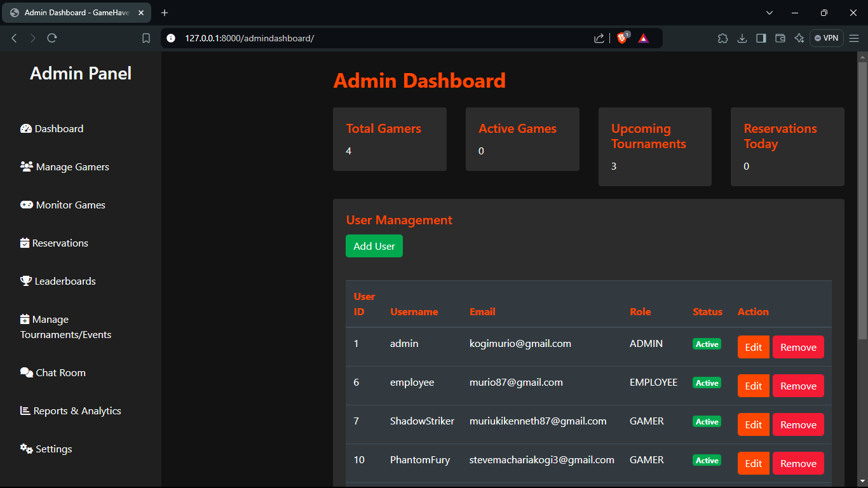Click the Brave Rewards triangle icon
The image size is (868, 488).
point(644,38)
